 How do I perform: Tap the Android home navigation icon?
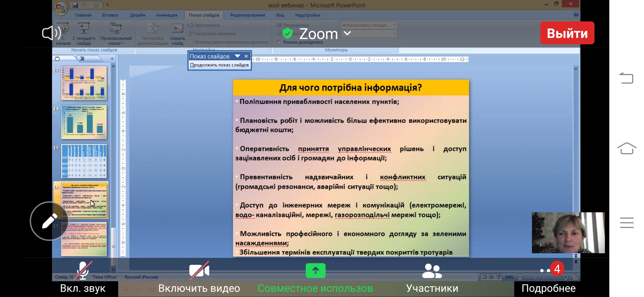pos(627,148)
